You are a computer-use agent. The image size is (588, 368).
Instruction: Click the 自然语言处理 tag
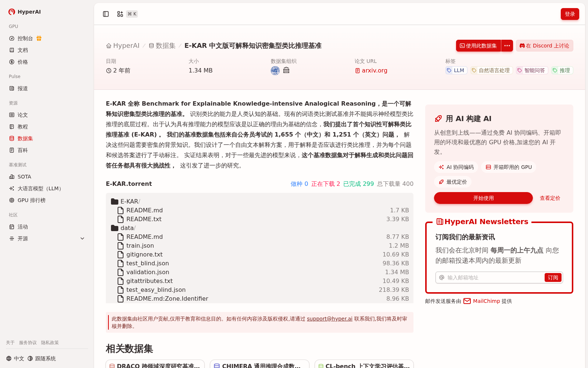[x=491, y=70]
